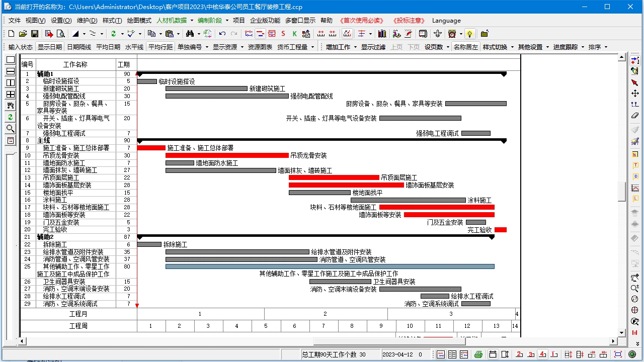Click the Undo arrow icon

pos(222,34)
